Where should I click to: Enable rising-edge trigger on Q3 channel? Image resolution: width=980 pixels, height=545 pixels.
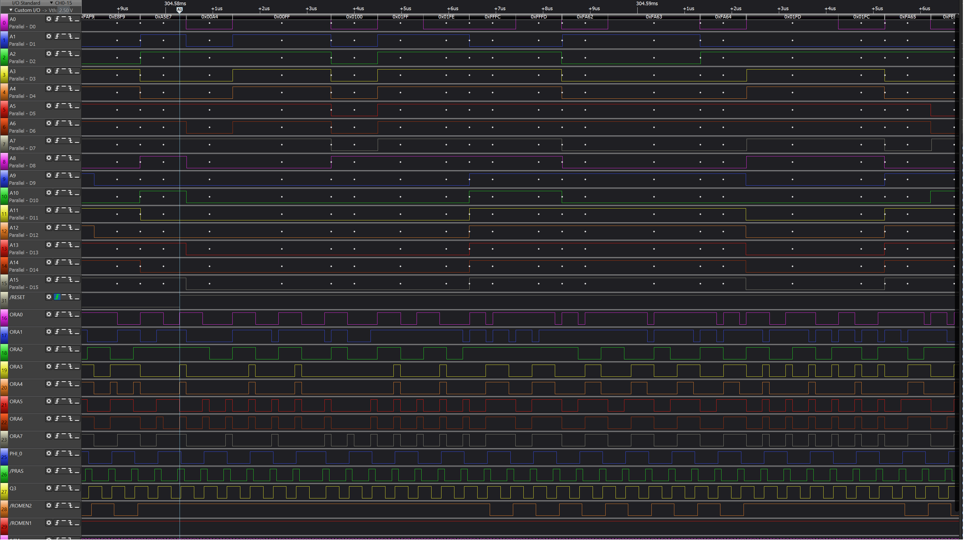pos(57,488)
